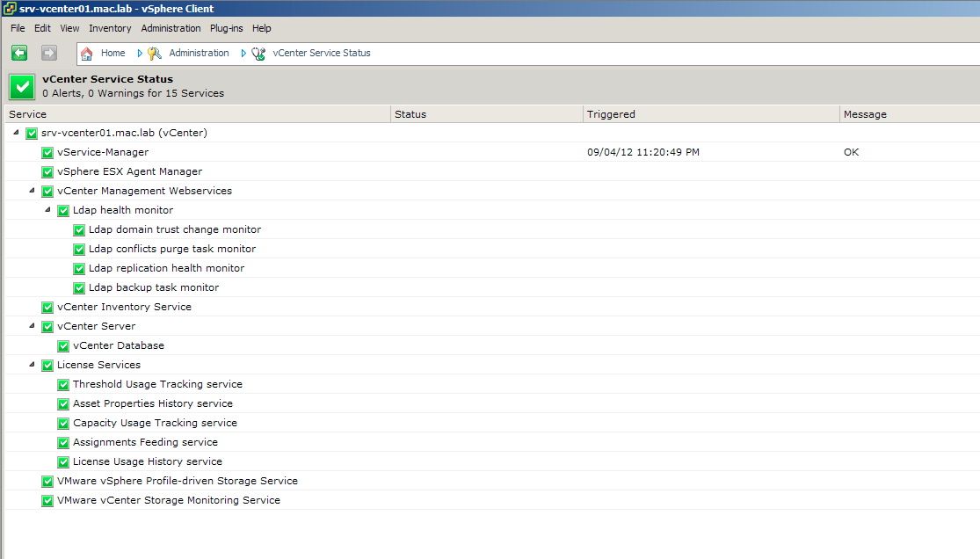This screenshot has width=980, height=559.
Task: Sort by the Message column header
Action: point(910,114)
